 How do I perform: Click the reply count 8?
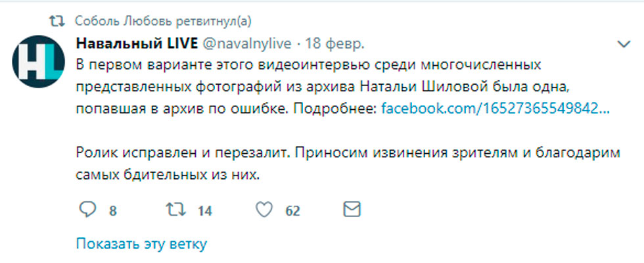[x=113, y=211]
